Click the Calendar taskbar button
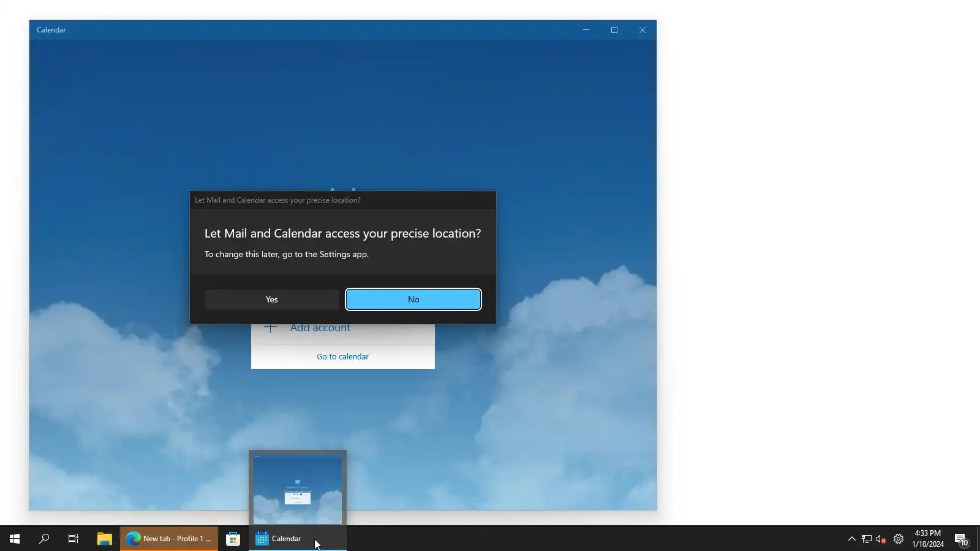Image resolution: width=980 pixels, height=551 pixels. (297, 539)
